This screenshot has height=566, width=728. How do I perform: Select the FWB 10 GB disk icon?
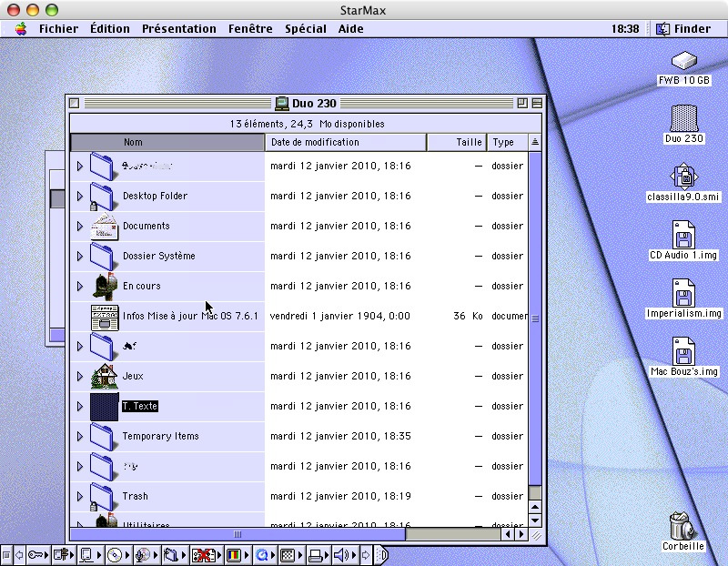click(684, 61)
